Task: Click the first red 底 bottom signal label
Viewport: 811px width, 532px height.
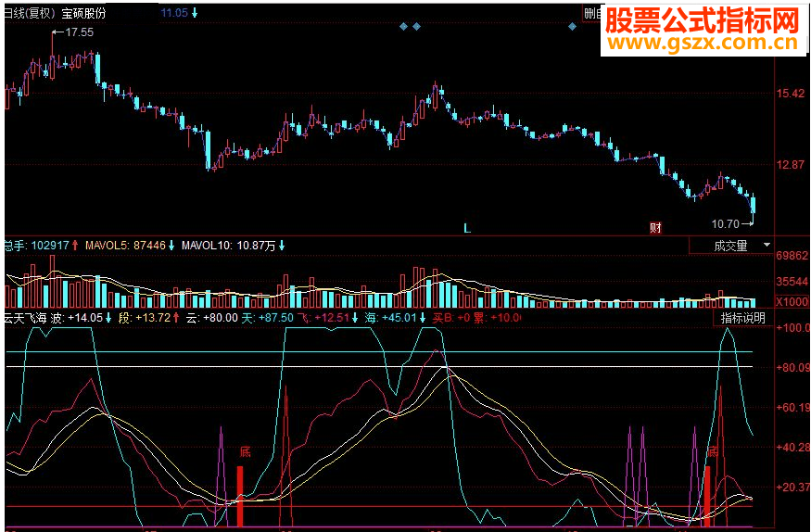Action: pos(245,452)
